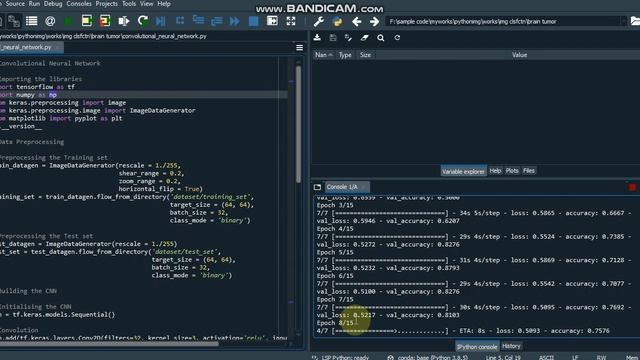Viewport: 640px width, 360px height.
Task: Switch to the History tab
Action: (511, 346)
